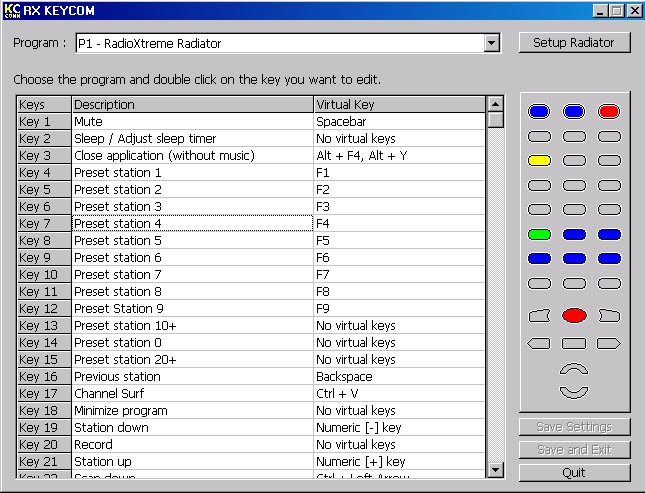The height and width of the screenshot is (493, 645).
Task: Click the 'Numeric [+] key' cell
Action: (399, 461)
